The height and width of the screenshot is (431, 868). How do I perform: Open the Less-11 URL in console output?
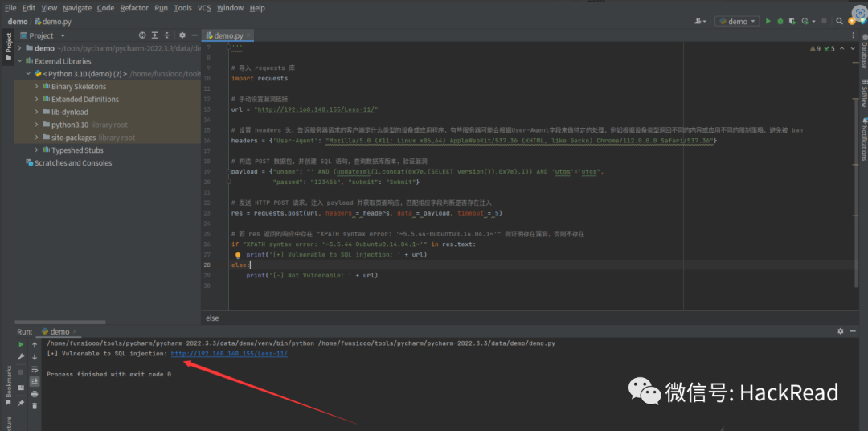tap(229, 354)
